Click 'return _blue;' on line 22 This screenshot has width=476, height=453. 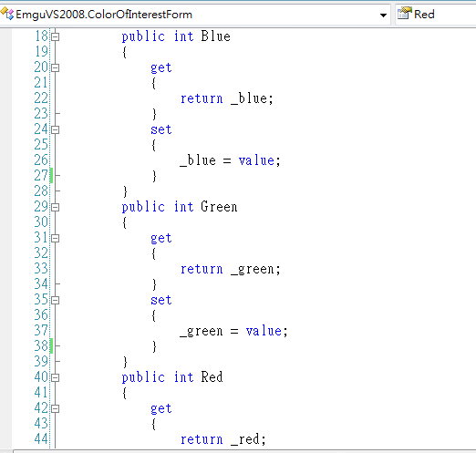tap(227, 98)
